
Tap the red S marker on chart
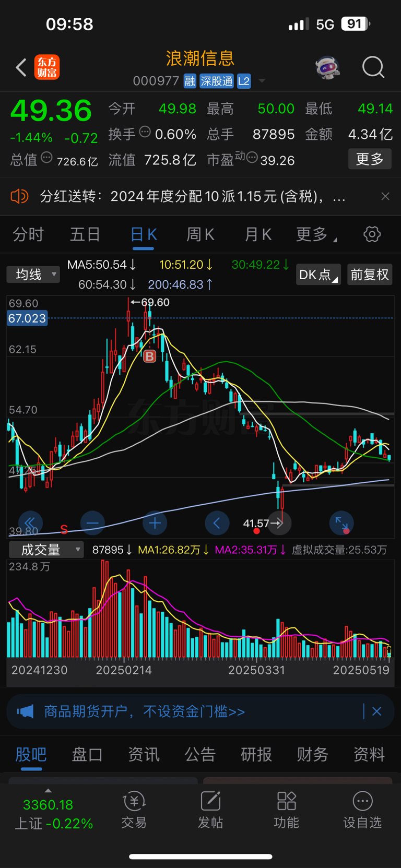coord(64,529)
